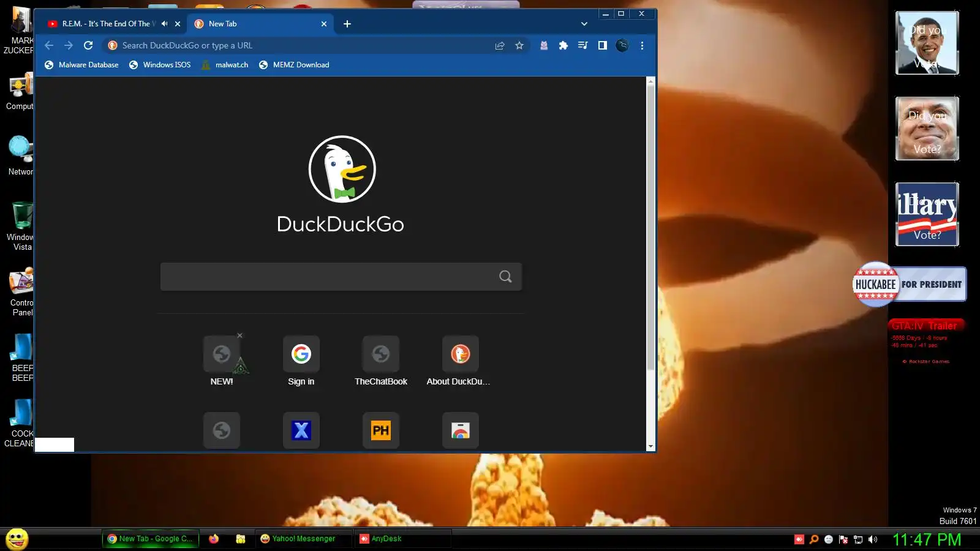Click the browser forward arrow

point(69,45)
